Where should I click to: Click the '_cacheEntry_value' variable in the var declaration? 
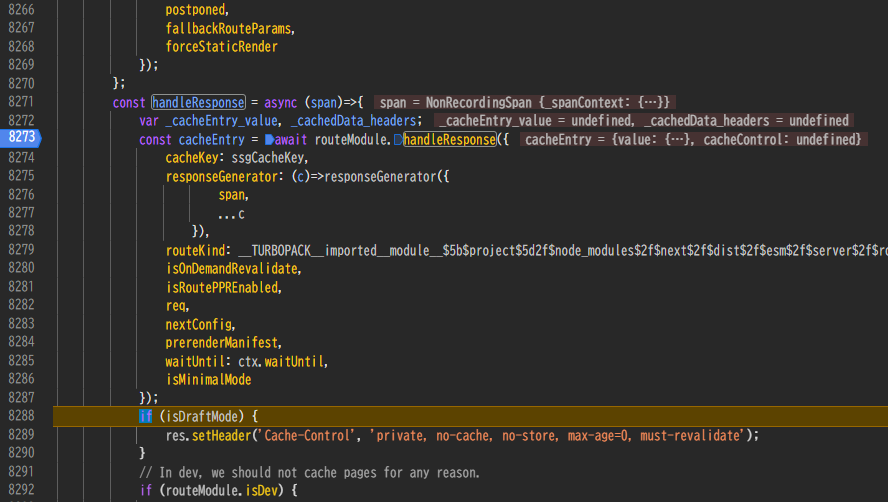(221, 121)
